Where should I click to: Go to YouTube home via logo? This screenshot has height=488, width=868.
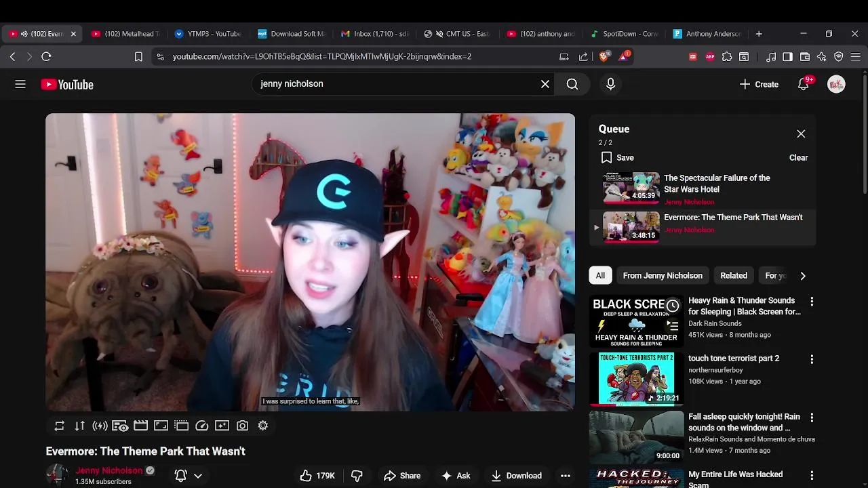pos(67,84)
